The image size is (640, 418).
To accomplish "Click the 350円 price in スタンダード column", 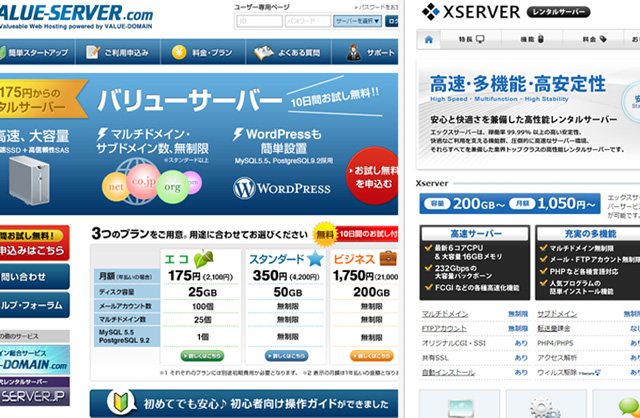I will pyautogui.click(x=270, y=276).
